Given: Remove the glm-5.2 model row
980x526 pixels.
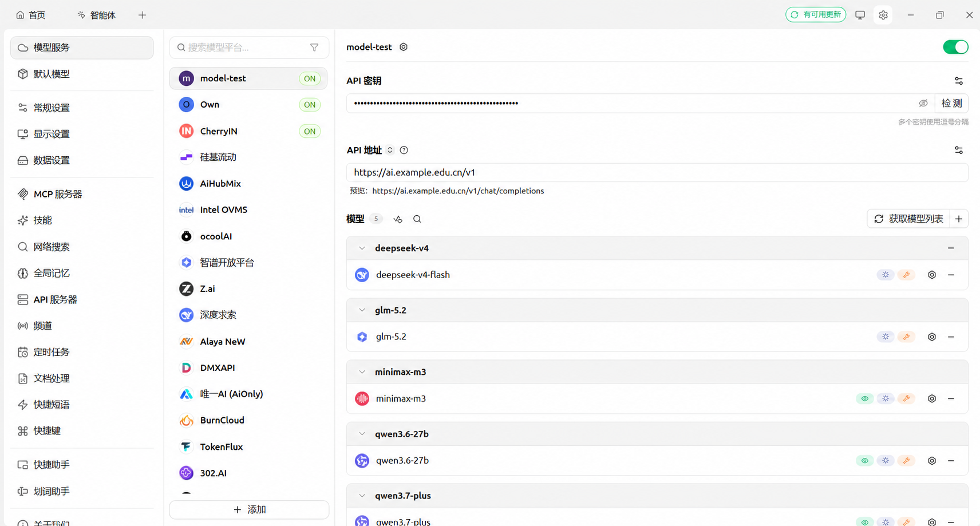Looking at the screenshot, I should pyautogui.click(x=951, y=337).
